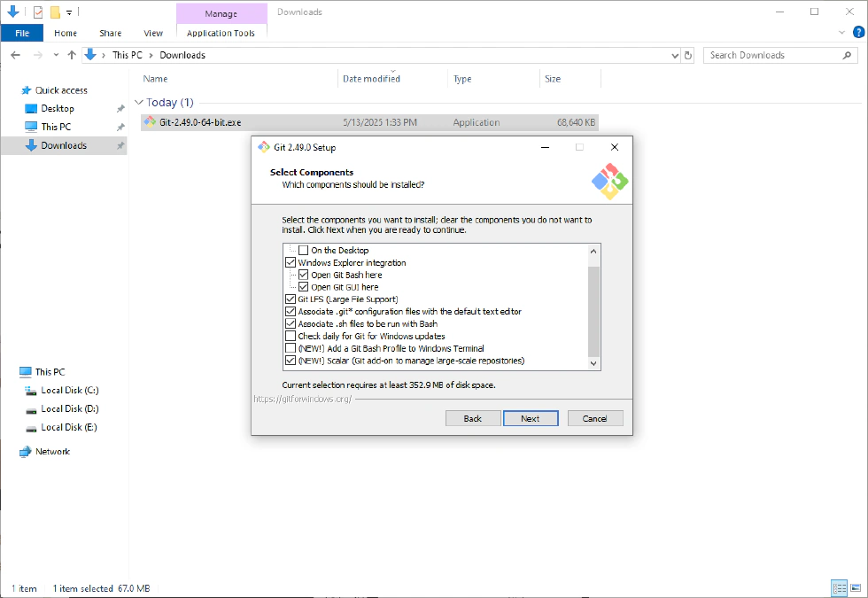Switch to large icons view button
This screenshot has width=868, height=598.
tap(855, 588)
